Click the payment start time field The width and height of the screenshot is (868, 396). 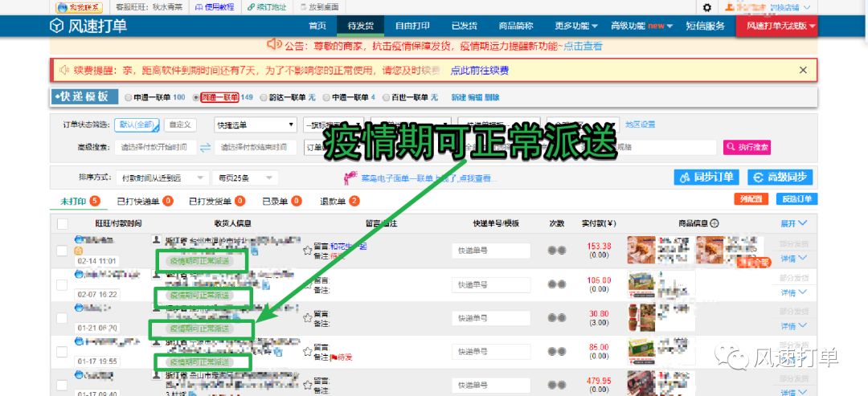click(155, 147)
